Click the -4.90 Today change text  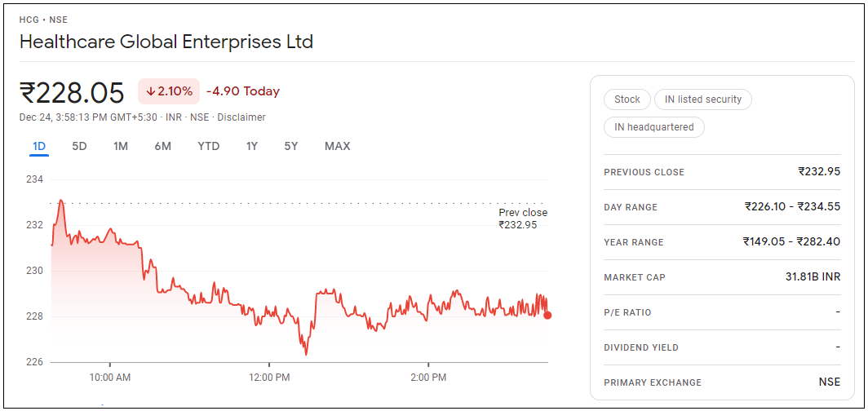pyautogui.click(x=243, y=91)
